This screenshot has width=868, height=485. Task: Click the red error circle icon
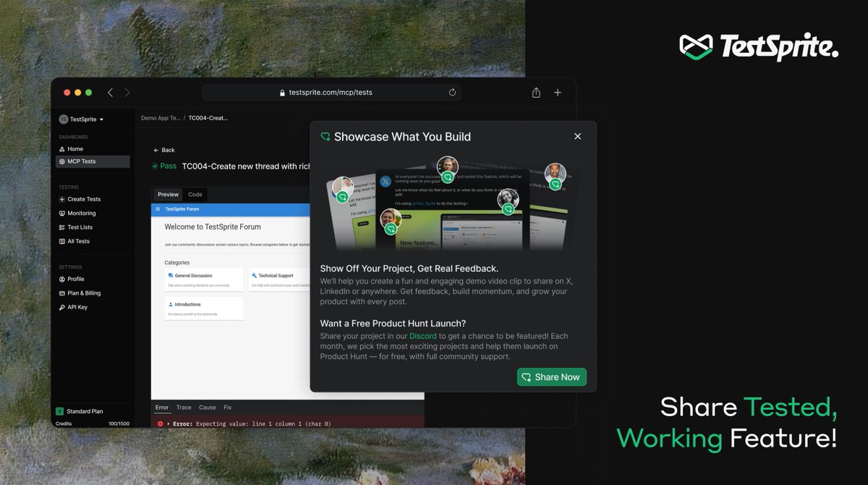pos(160,423)
